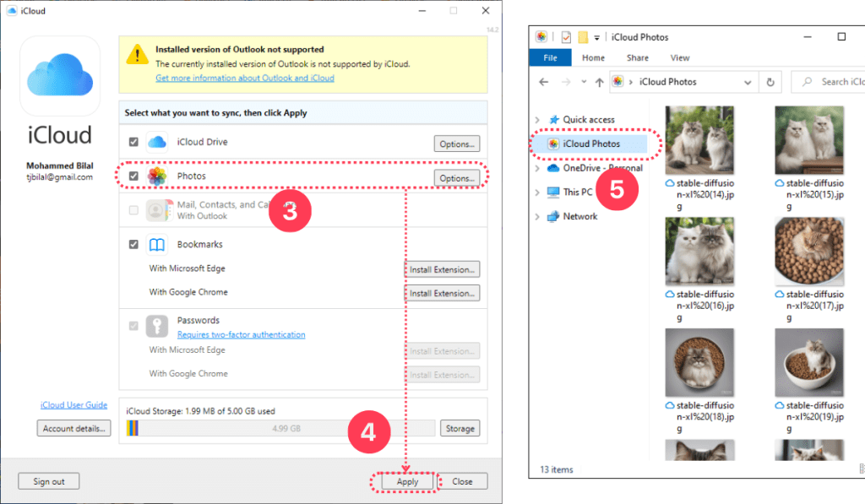Image resolution: width=865 pixels, height=504 pixels.
Task: Click the Bookmarks book icon
Action: (x=157, y=244)
